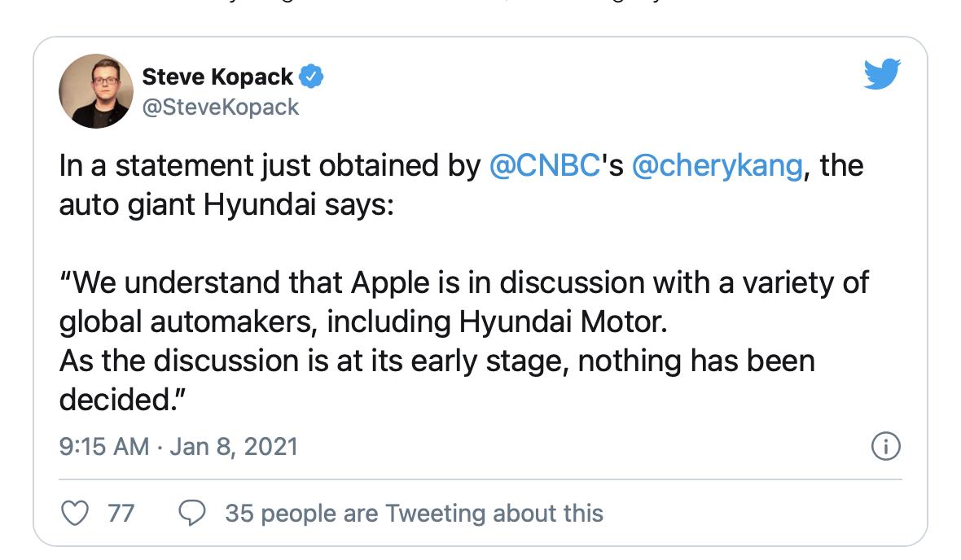Click the 9:15 AM Jan 8, 2021 timestamp
This screenshot has width=961, height=560.
pyautogui.click(x=178, y=446)
